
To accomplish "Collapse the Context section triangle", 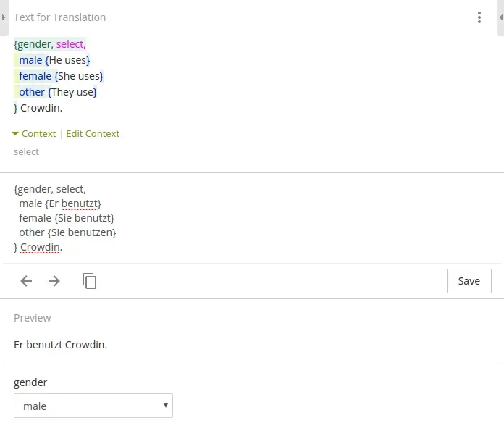I will pos(15,133).
